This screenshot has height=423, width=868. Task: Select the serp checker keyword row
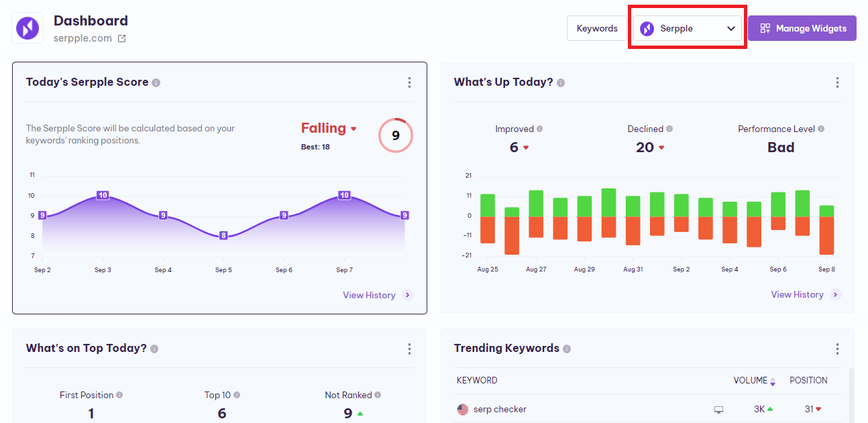(647, 409)
